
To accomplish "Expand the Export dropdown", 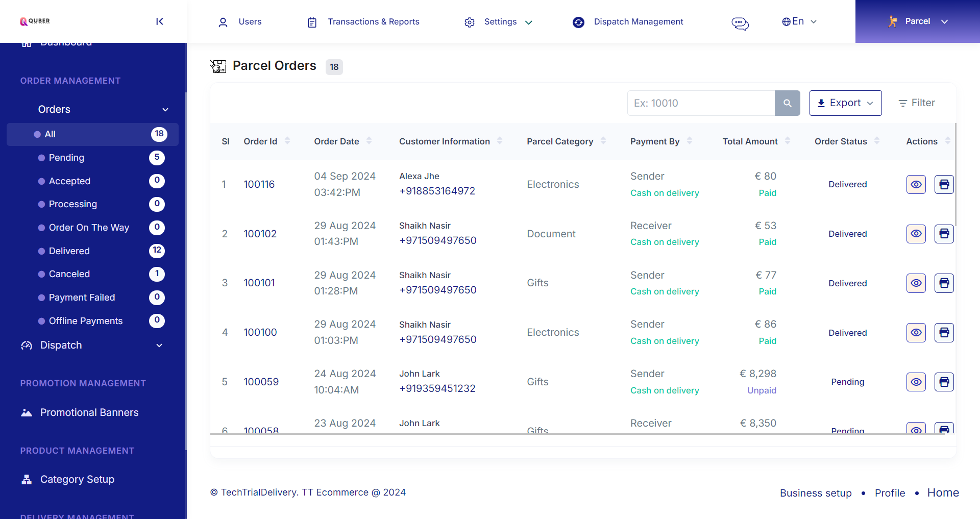I will [845, 103].
